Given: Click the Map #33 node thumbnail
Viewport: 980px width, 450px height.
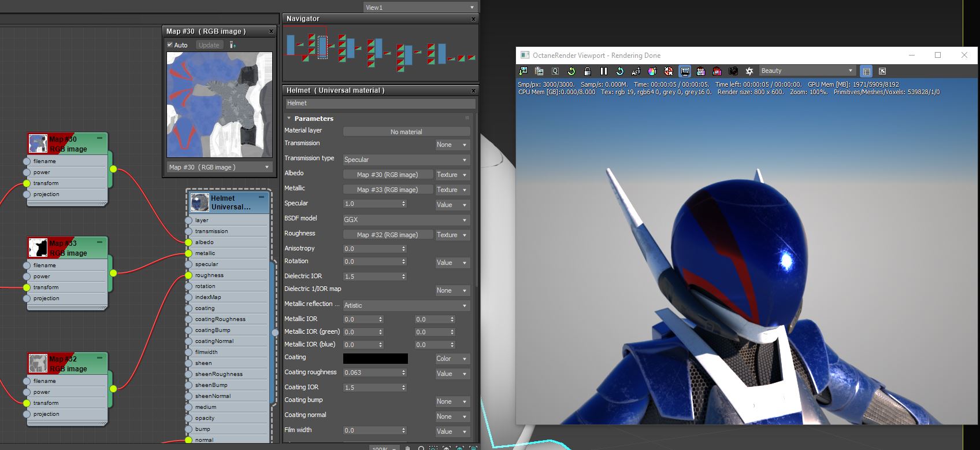Looking at the screenshot, I should [38, 248].
